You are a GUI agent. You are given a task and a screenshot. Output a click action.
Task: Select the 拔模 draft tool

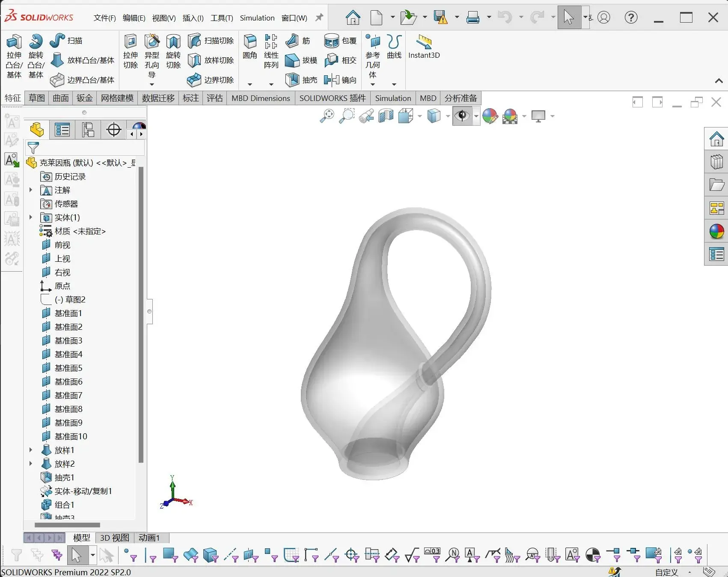click(x=301, y=60)
